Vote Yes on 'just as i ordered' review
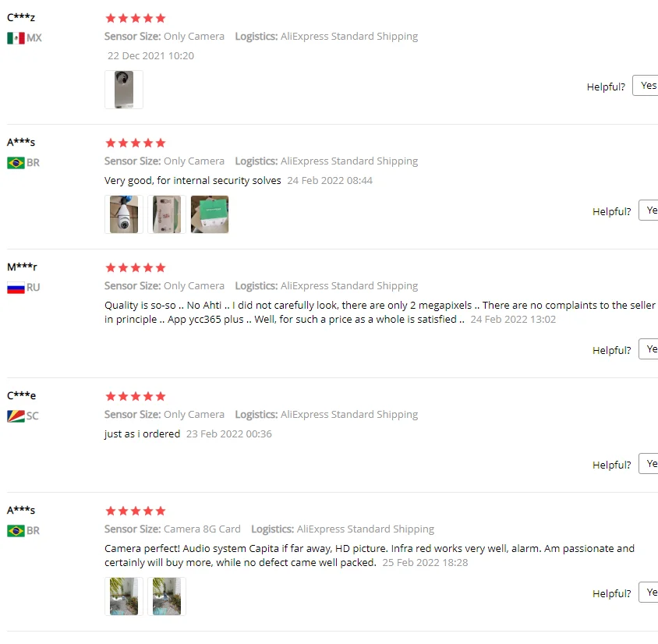658x644 pixels. tap(649, 464)
